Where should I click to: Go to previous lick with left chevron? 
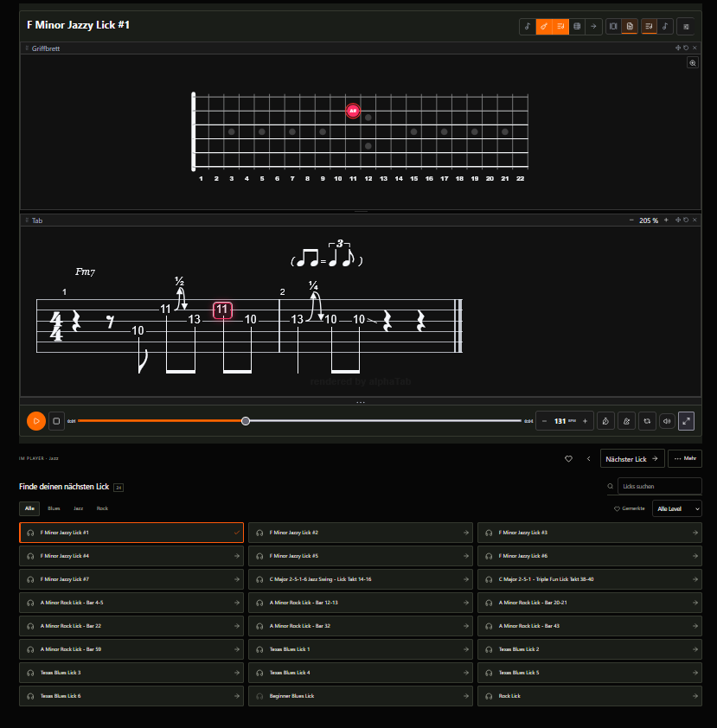point(588,459)
